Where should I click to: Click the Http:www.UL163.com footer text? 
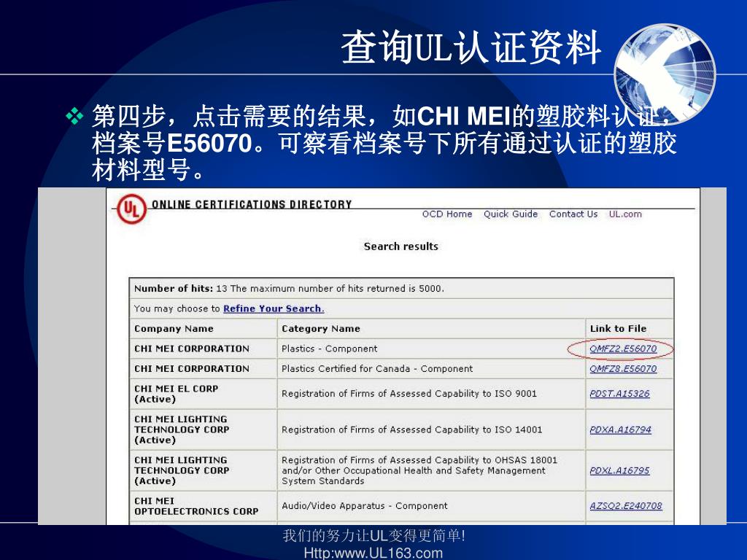tap(373, 553)
